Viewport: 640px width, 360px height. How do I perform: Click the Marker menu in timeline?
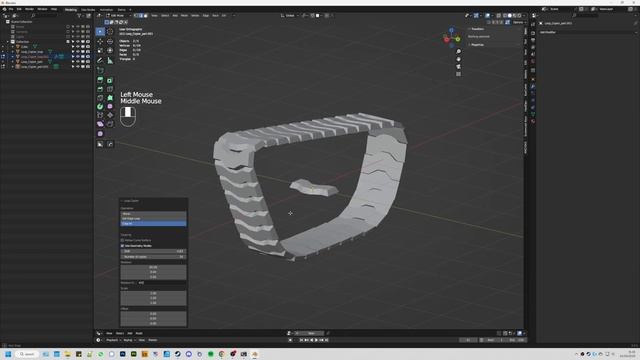(x=153, y=340)
